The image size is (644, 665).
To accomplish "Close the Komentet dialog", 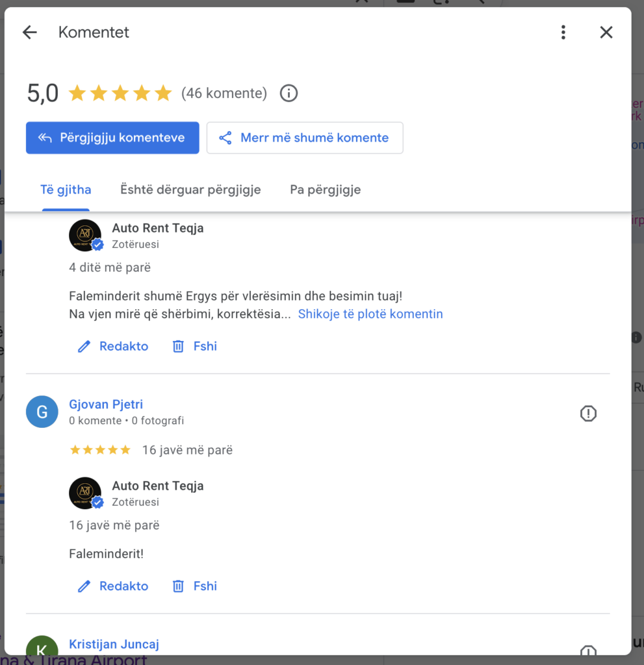I will point(606,32).
